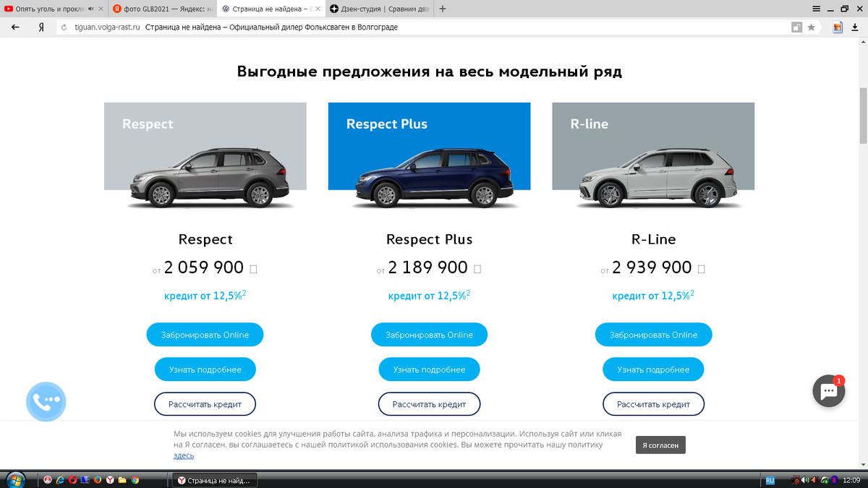Screen dimensions: 868x488
Task: Click price '2 939 900'
Action: click(652, 267)
